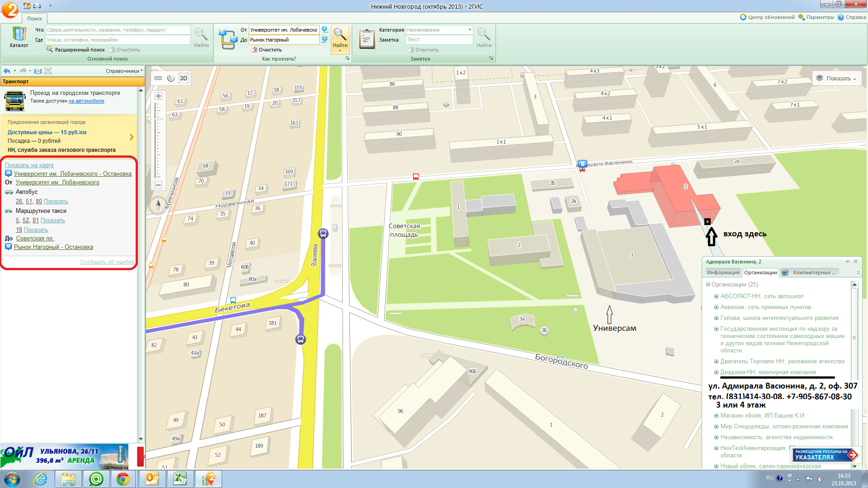Viewport: 868px width, 488px height.
Task: Click destination stop marker B on Адмирала Васюнина
Action: tap(582, 165)
